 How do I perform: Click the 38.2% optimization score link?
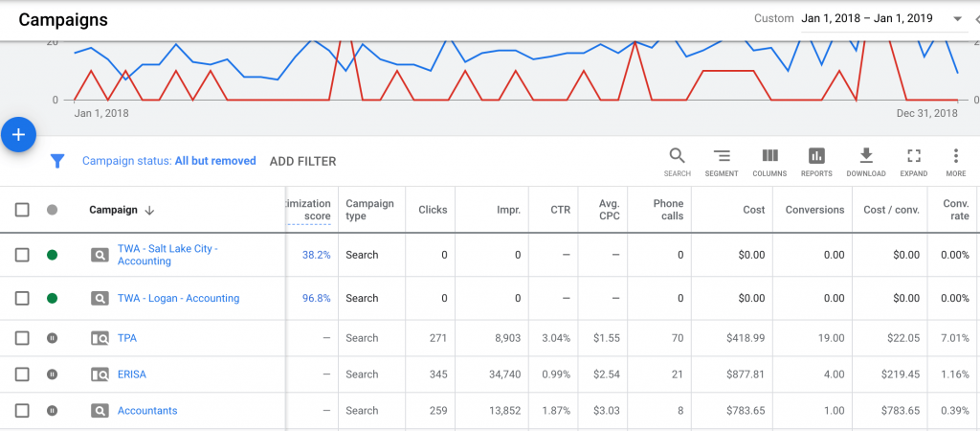[316, 255]
